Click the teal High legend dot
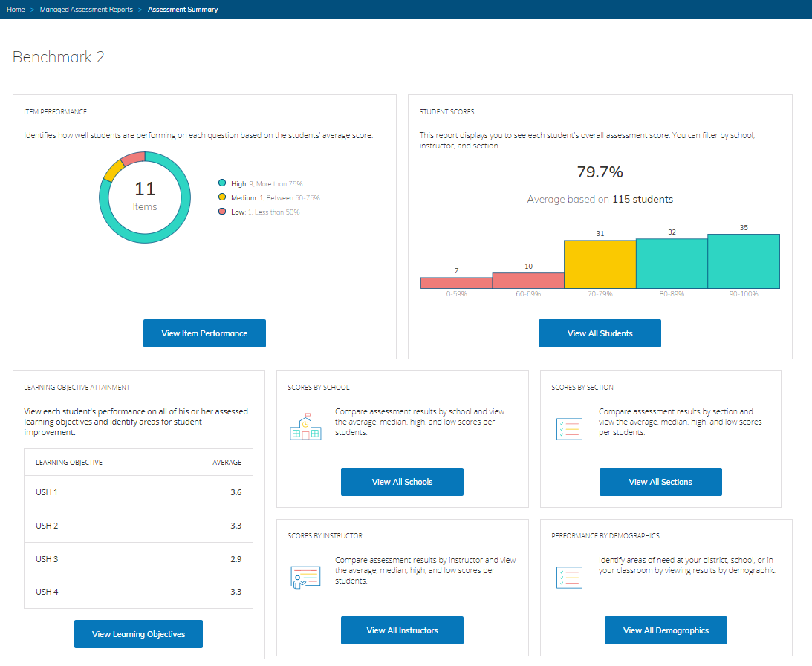The image size is (812, 666). 222,183
